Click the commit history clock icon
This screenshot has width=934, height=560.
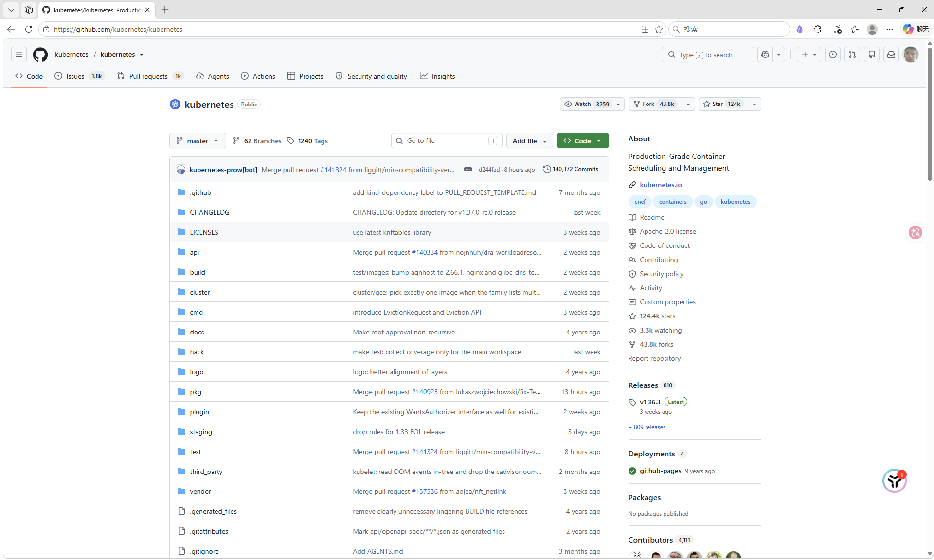(x=547, y=169)
